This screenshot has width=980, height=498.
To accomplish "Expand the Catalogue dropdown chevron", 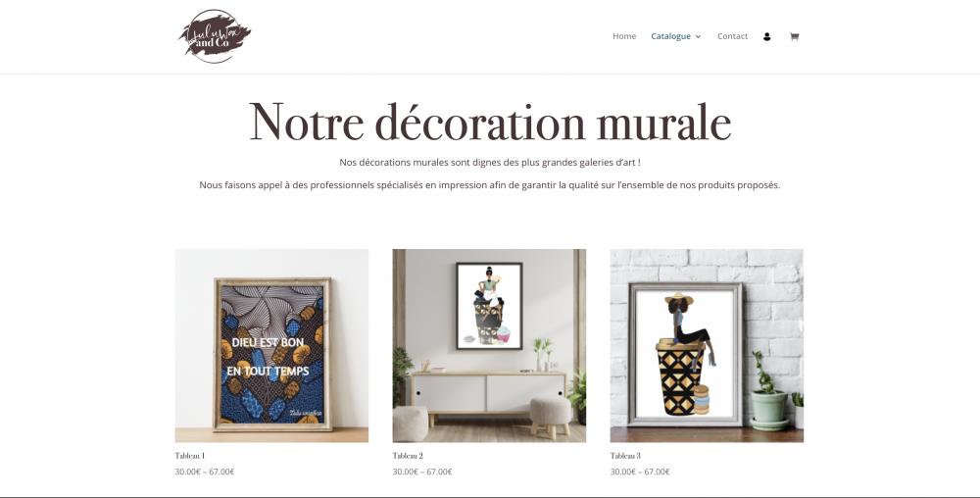I will point(698,37).
